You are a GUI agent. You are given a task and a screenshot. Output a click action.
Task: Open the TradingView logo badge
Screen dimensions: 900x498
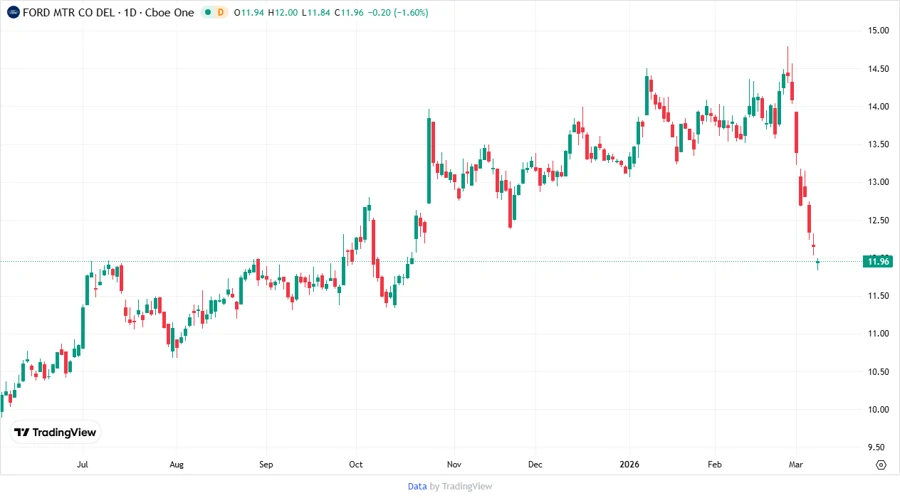(55, 432)
